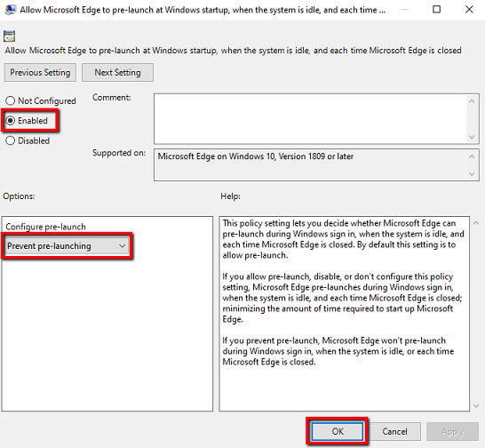Click Help pane scroll up arrow
485x448 pixels.
[476, 223]
